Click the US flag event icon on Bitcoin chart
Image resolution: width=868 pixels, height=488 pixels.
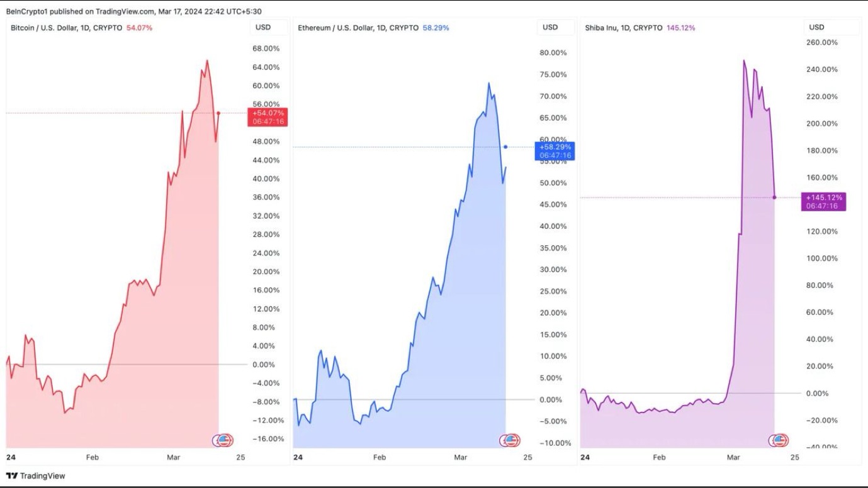point(225,441)
